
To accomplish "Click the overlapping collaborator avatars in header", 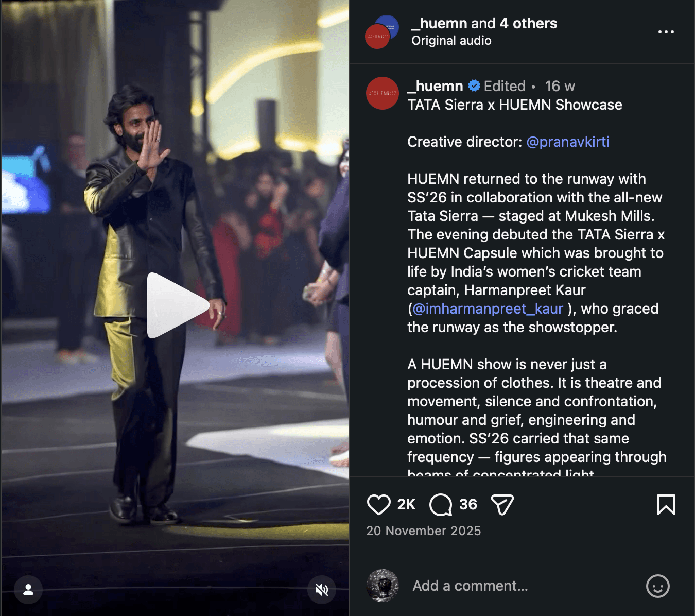I will (382, 32).
